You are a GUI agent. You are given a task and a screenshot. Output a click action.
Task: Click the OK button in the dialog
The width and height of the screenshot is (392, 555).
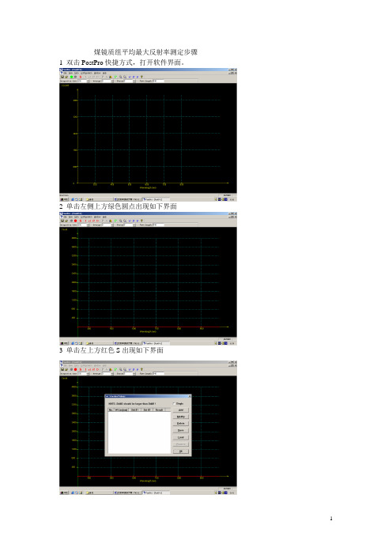[181, 451]
